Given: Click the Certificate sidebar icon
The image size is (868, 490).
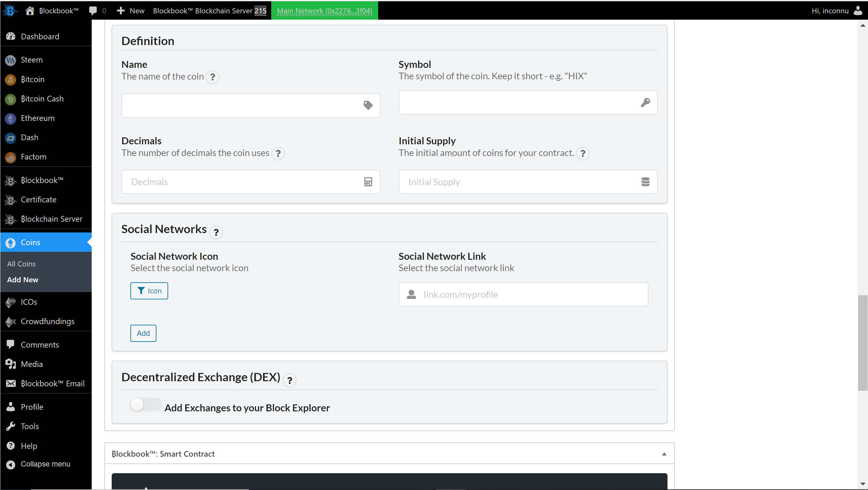Looking at the screenshot, I should [10, 200].
